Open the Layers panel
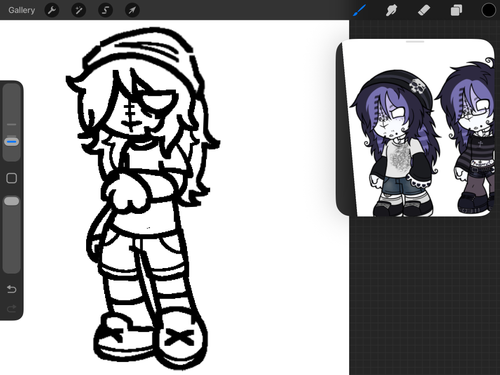This screenshot has width=500, height=375. click(456, 10)
